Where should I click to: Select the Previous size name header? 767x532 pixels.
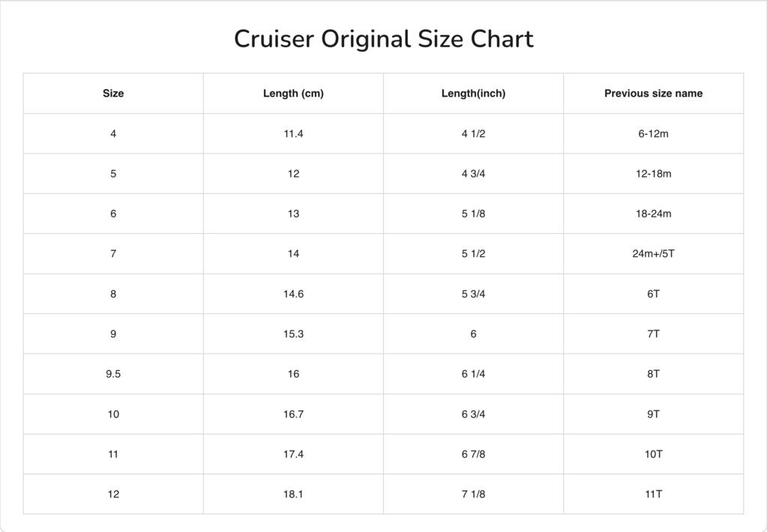click(x=653, y=94)
